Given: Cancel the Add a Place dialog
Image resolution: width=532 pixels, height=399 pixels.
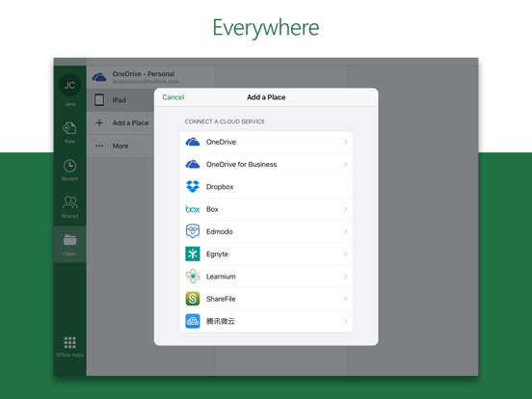Looking at the screenshot, I should 173,97.
